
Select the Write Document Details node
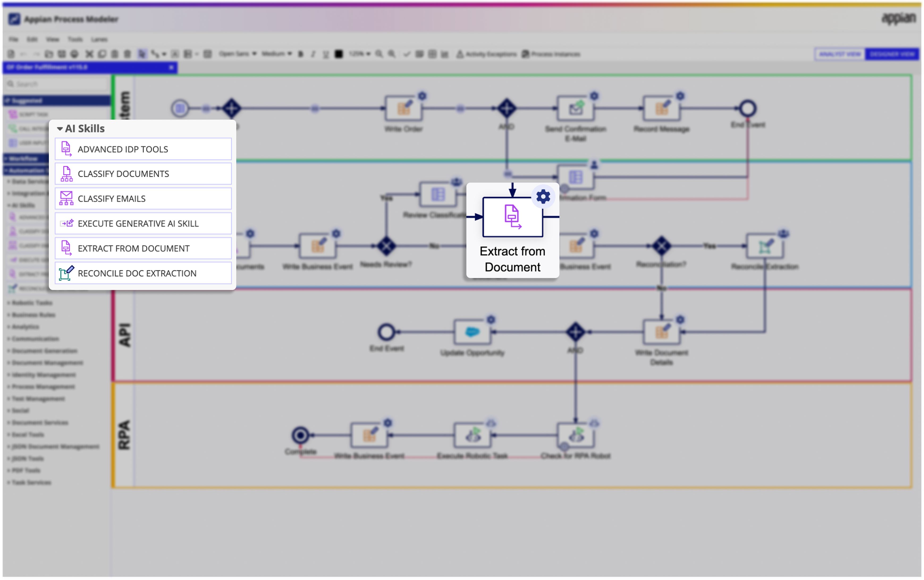(x=661, y=332)
